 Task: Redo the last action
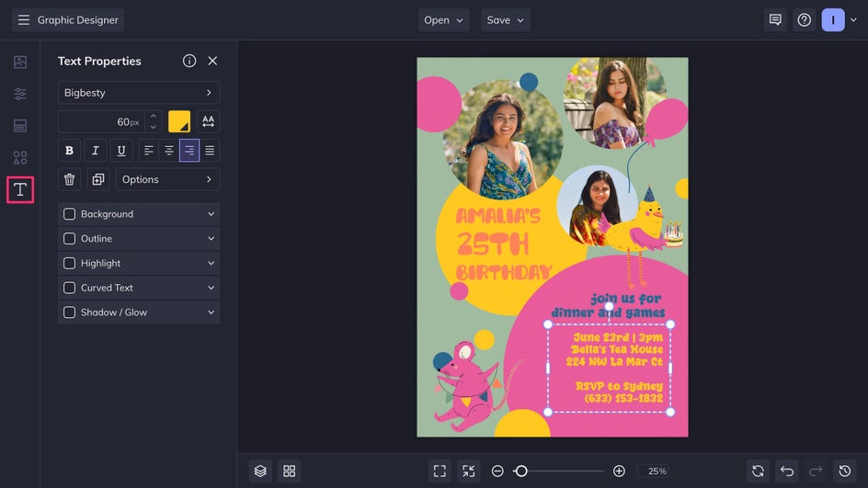click(816, 471)
